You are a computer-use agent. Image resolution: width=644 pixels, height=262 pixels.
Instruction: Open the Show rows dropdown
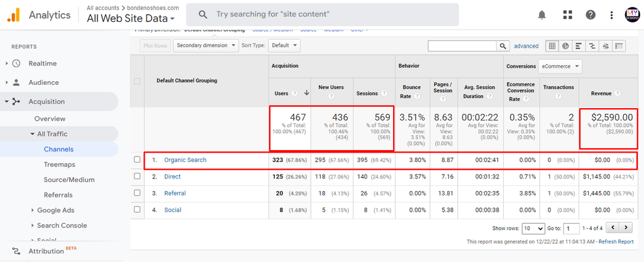533,228
